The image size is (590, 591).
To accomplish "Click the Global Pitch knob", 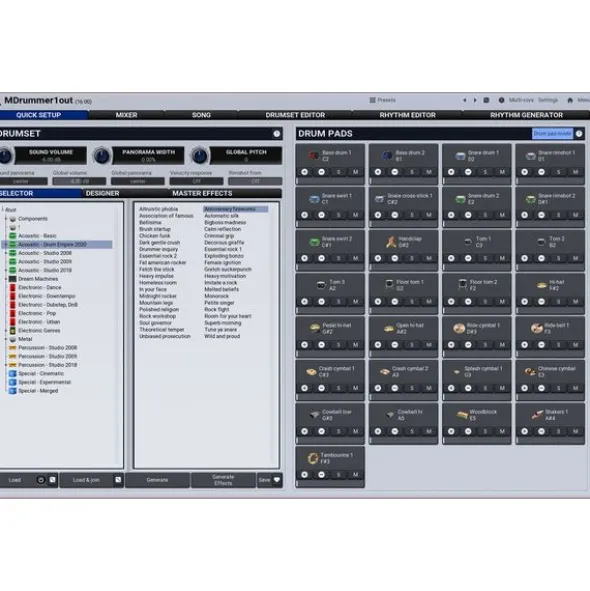I will pyautogui.click(x=199, y=156).
